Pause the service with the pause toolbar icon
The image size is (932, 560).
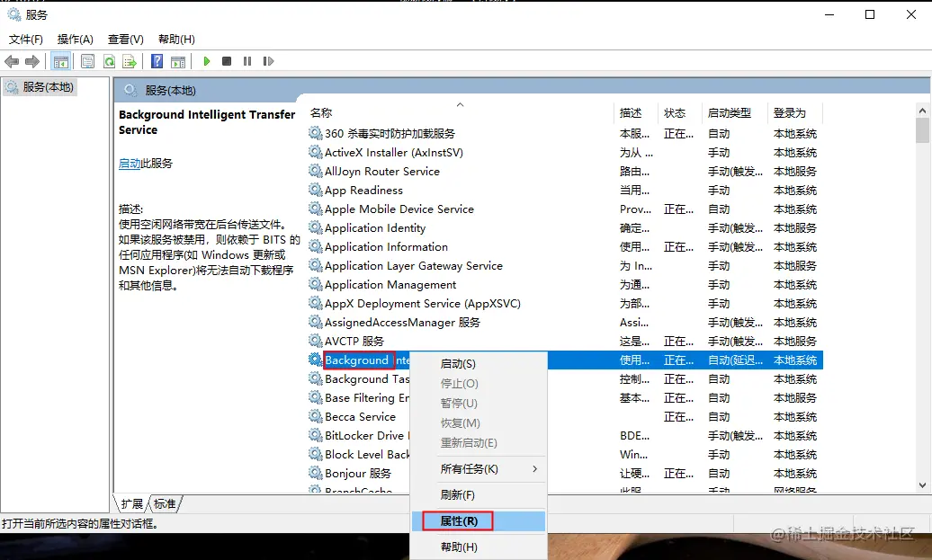(x=247, y=61)
